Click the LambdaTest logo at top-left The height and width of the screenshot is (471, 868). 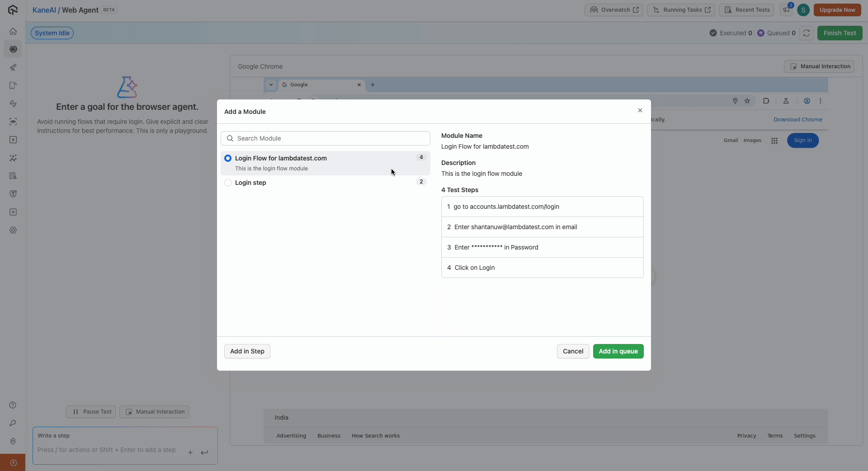click(13, 10)
